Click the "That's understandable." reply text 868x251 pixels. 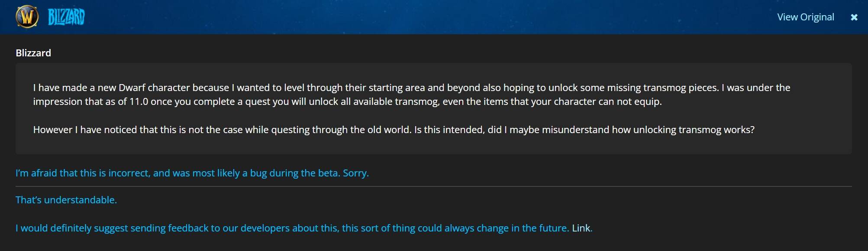click(66, 200)
